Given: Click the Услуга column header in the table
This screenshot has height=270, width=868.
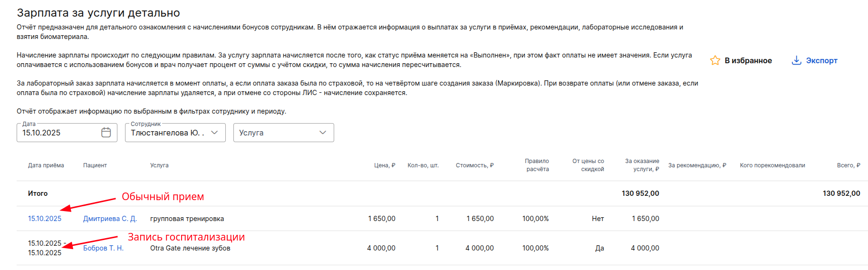Looking at the screenshot, I should (x=159, y=165).
